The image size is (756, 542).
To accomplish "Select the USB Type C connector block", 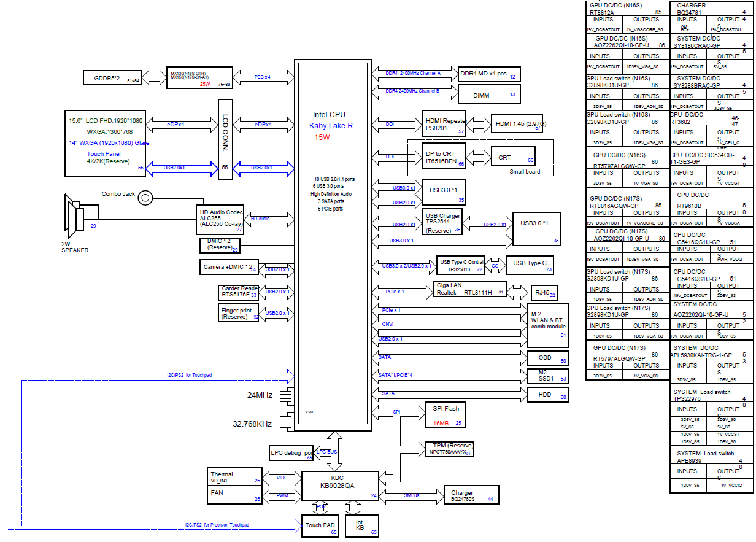I will click(530, 266).
